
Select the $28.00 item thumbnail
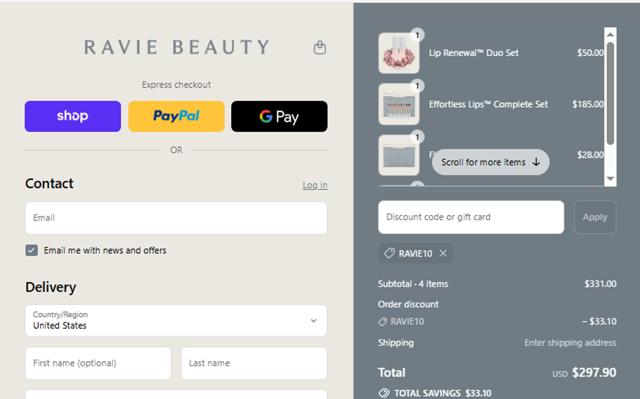(x=399, y=155)
